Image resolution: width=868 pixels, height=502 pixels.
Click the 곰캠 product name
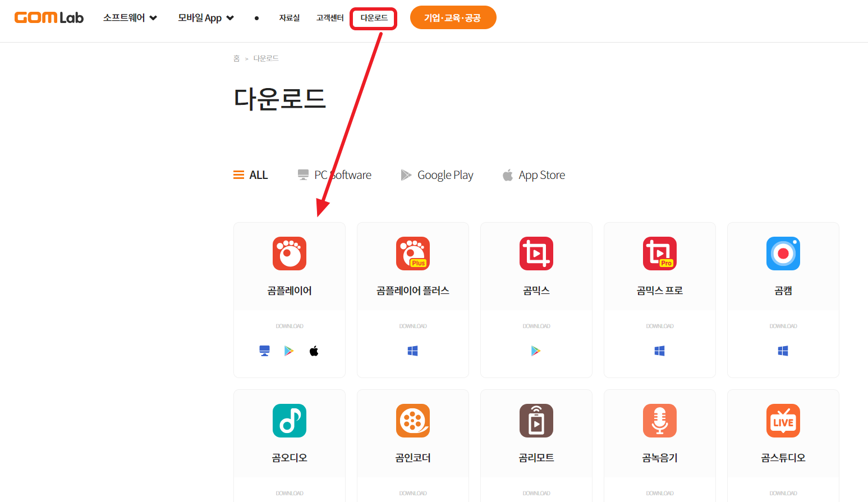pos(783,291)
